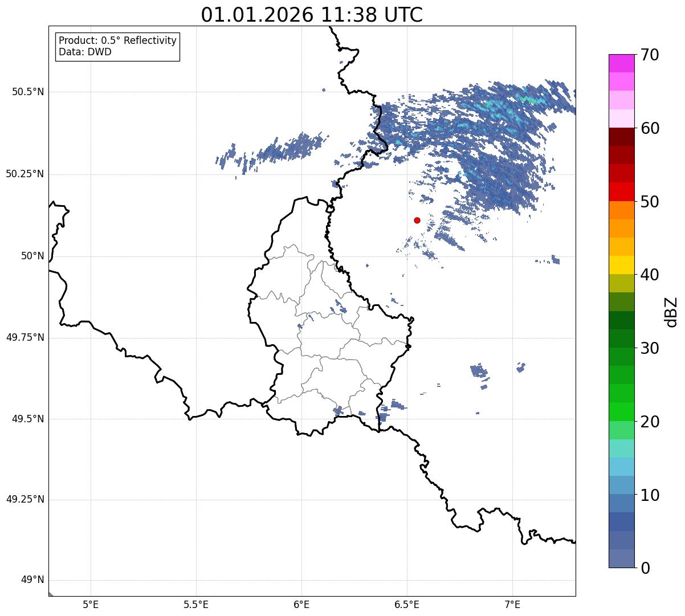Click the longitude label 5°E
The image size is (685, 616).
[x=91, y=605]
